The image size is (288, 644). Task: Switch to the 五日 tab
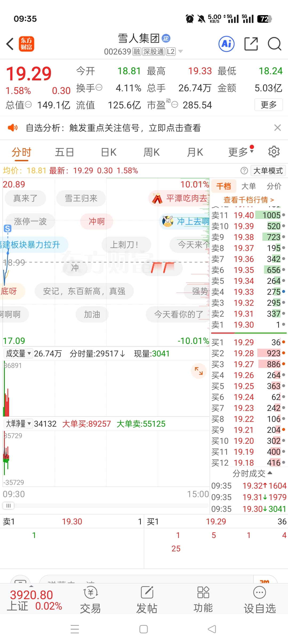(64, 152)
